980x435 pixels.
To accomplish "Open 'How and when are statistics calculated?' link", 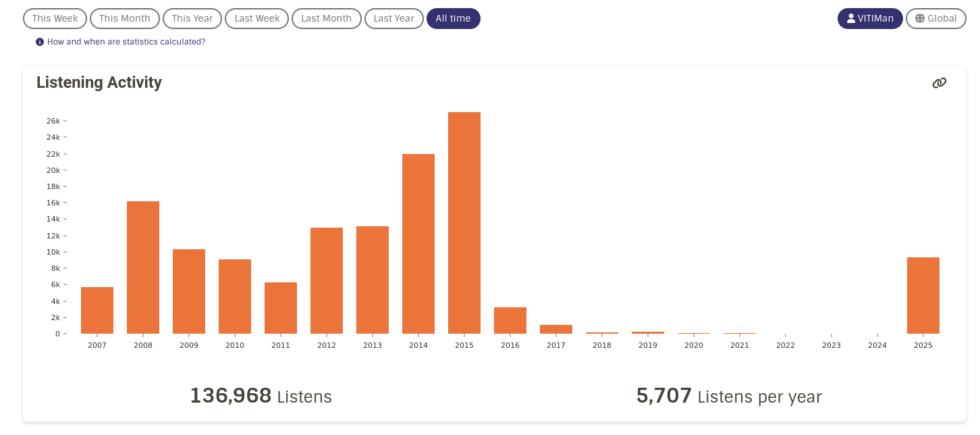I will pos(126,42).
